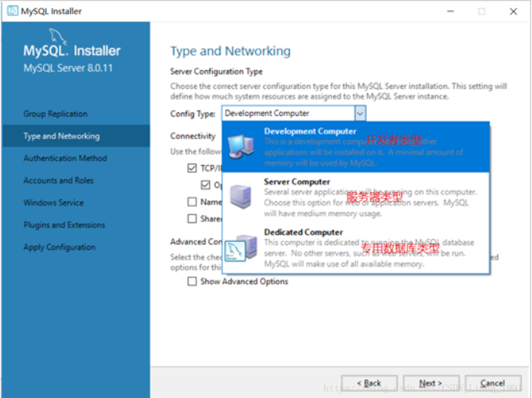
Task: Go to Group Replication step
Action: [x=55, y=114]
